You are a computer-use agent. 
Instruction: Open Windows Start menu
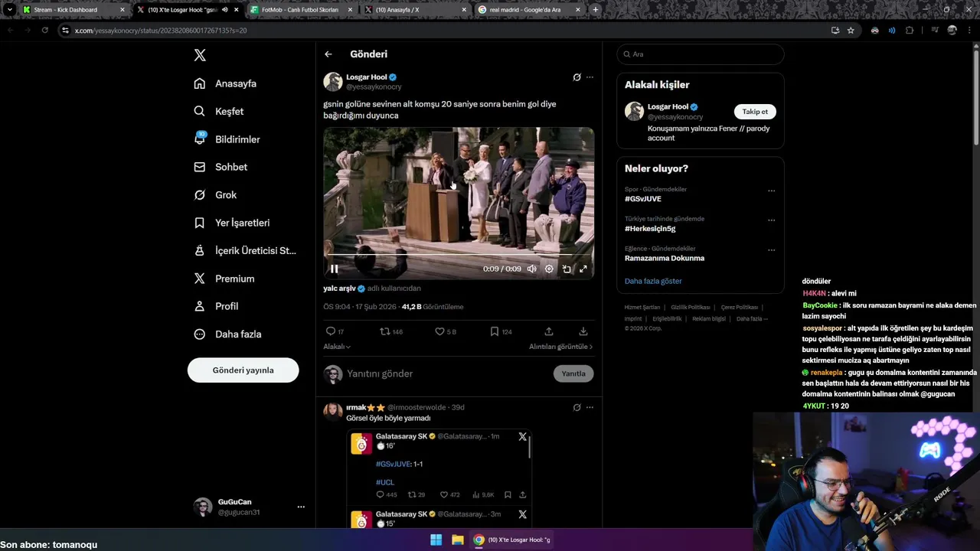(x=436, y=540)
